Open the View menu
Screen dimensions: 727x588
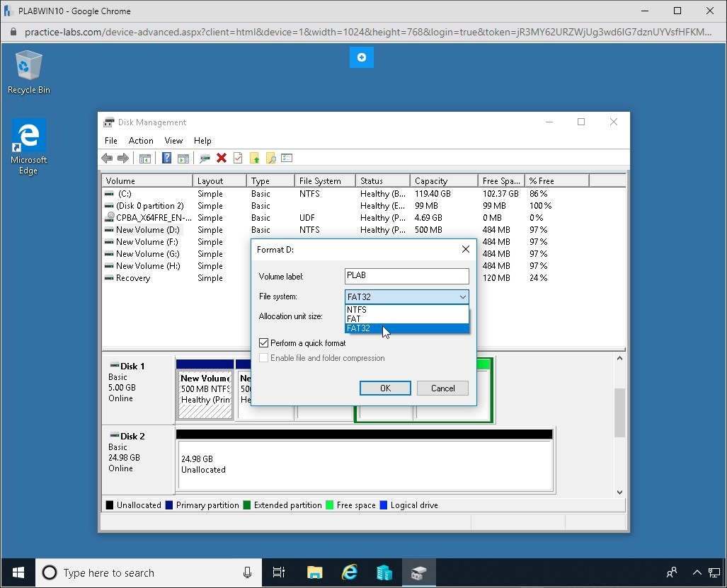(173, 140)
